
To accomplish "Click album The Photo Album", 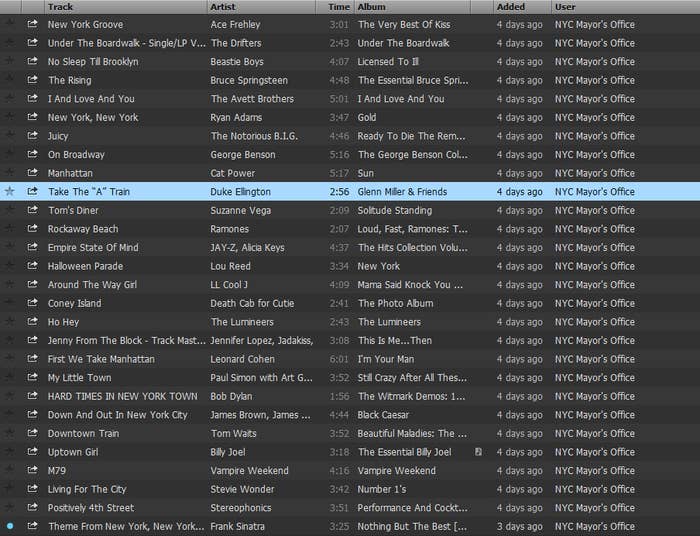I will (x=396, y=303).
